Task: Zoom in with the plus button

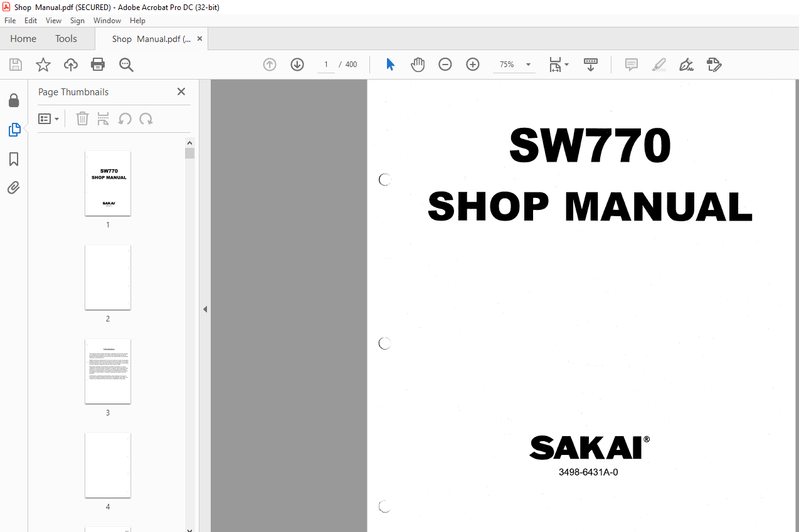Action: click(x=473, y=65)
